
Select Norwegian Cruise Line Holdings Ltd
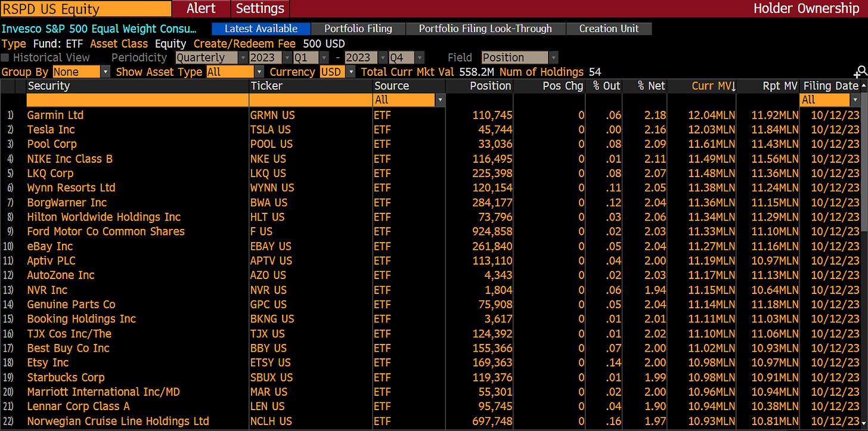pos(118,421)
